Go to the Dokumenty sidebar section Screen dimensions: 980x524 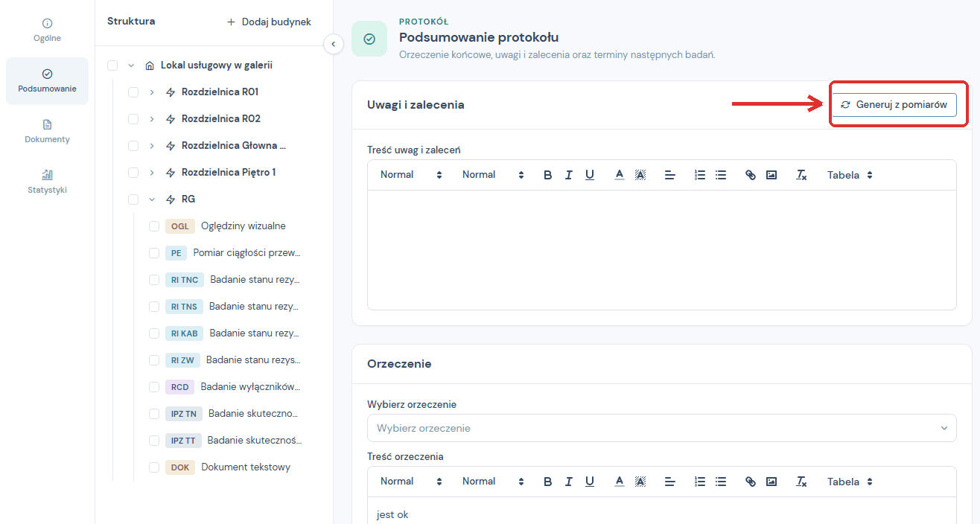(x=47, y=132)
